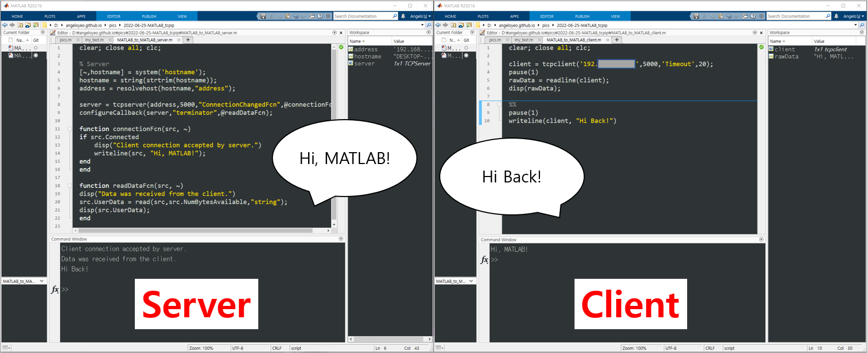Click pics breadcrumb in Client window
This screenshot has width=868, height=353.
click(546, 25)
